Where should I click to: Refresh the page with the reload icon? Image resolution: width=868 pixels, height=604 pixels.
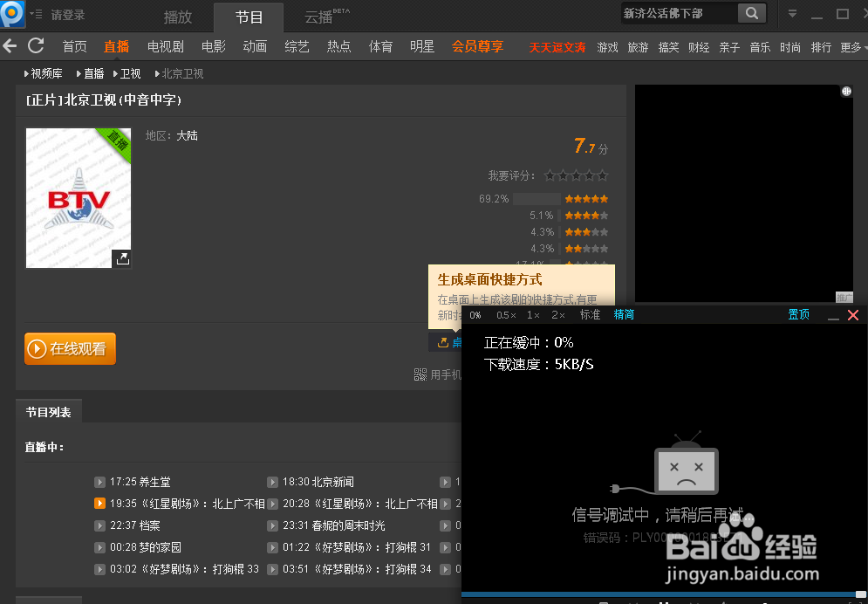click(34, 46)
